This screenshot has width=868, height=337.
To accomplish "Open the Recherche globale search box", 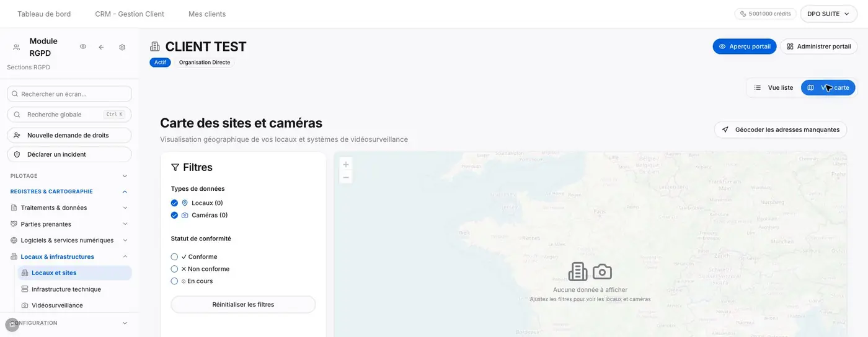I will [69, 115].
